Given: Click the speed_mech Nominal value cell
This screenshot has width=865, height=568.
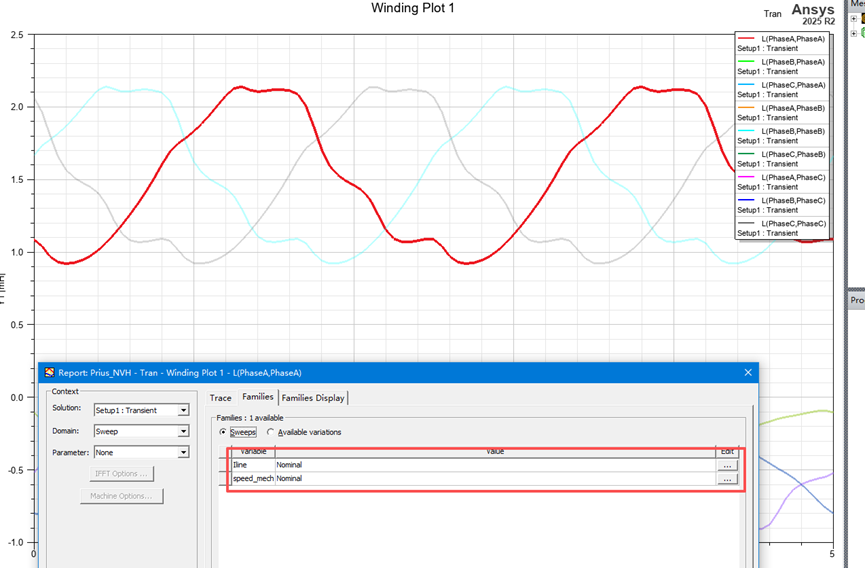Looking at the screenshot, I should (x=495, y=479).
